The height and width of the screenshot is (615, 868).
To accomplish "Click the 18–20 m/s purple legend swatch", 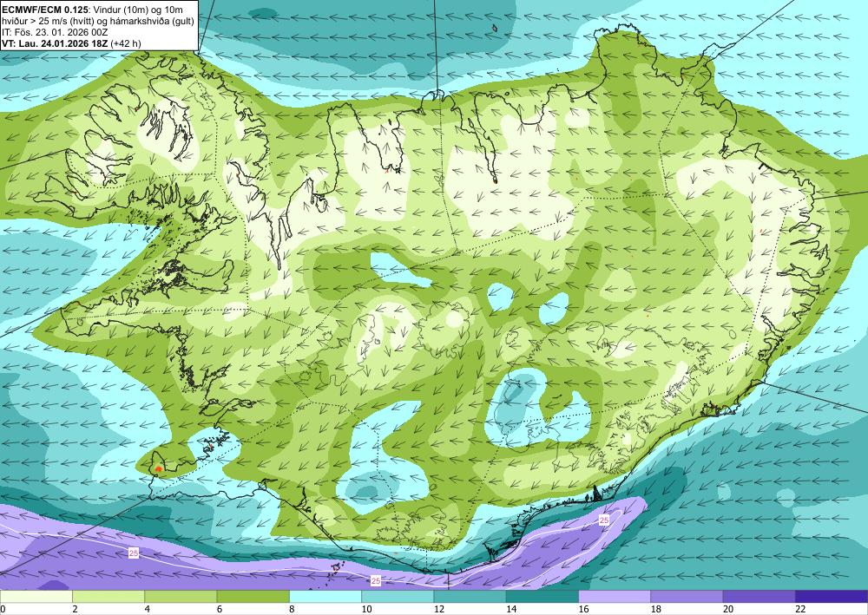I will 687,597.
